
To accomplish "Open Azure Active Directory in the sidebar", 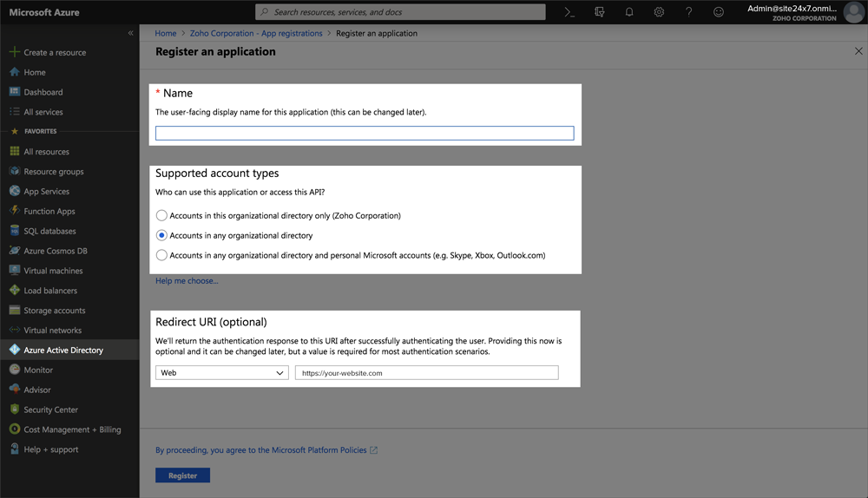I will [x=63, y=351].
